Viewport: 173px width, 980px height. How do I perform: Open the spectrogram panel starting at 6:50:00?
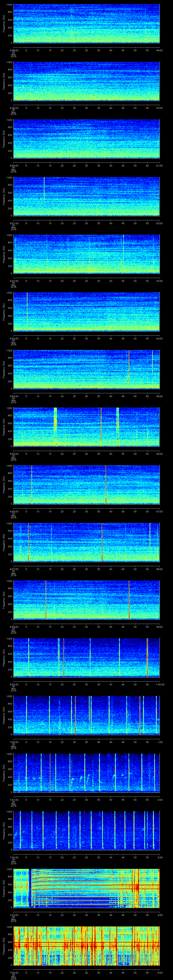coord(86,139)
